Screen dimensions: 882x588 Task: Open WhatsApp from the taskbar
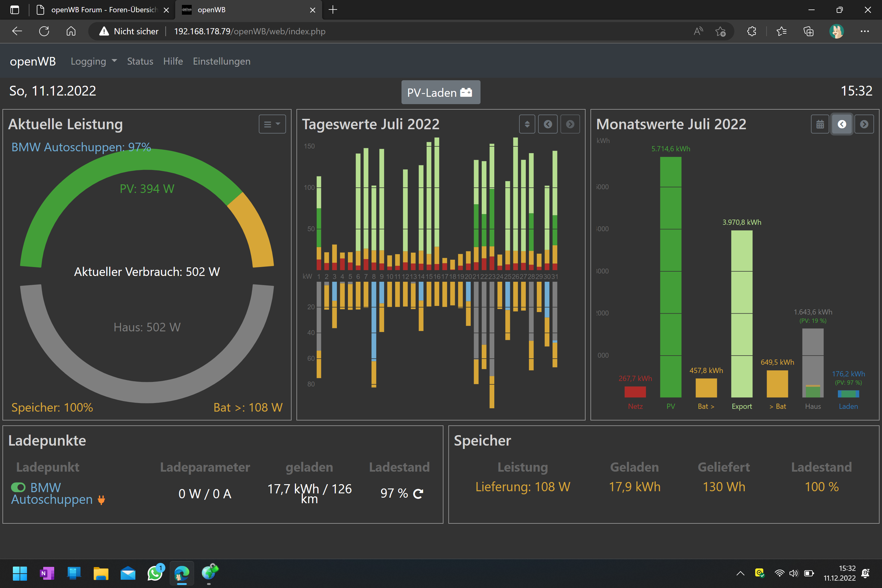pos(155,573)
